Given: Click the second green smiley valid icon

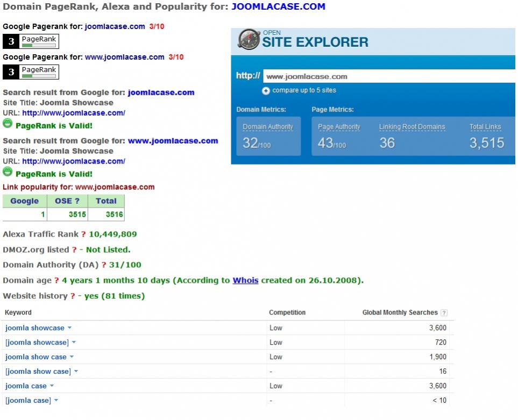Looking at the screenshot, I should (x=8, y=172).
